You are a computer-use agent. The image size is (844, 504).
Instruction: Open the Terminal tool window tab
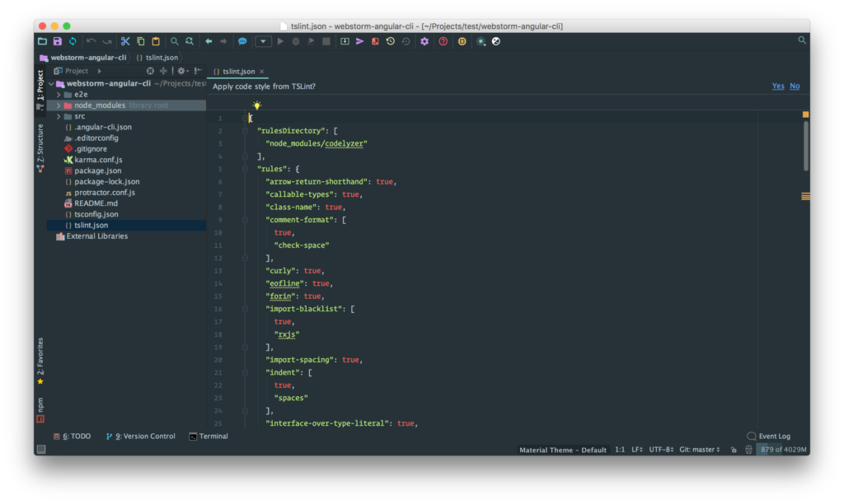209,436
